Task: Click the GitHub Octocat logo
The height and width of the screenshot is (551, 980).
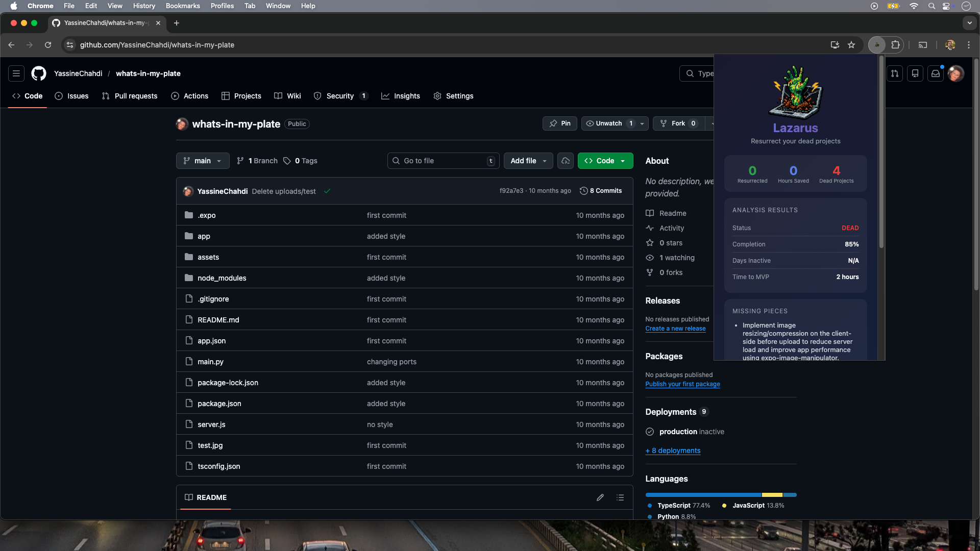Action: 39,73
